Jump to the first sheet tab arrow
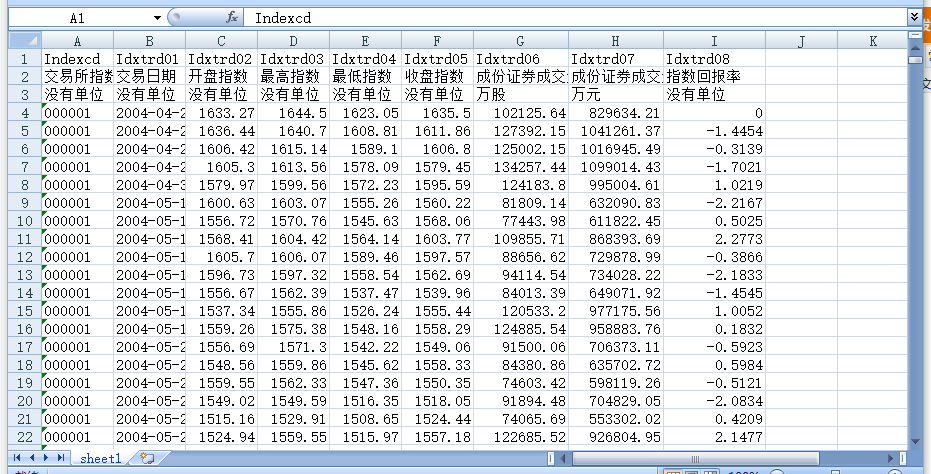The height and width of the screenshot is (474, 931). (x=17, y=458)
